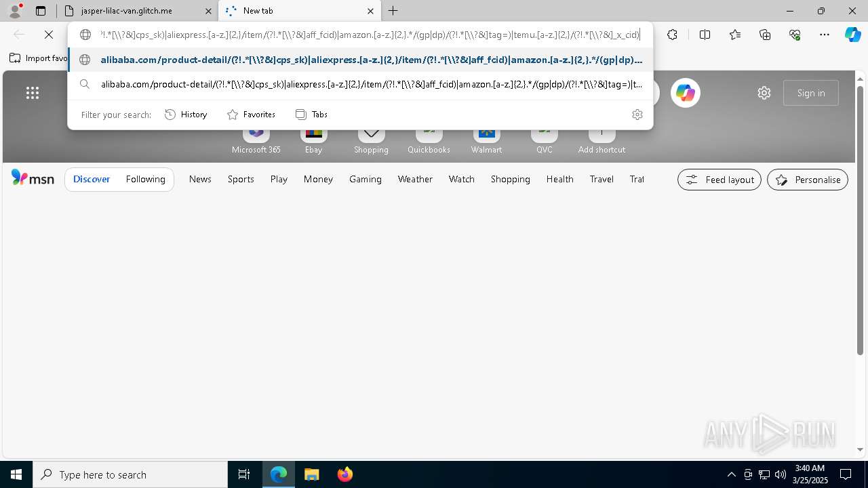
Task: Open the Shopping category in msn bar
Action: 510,179
